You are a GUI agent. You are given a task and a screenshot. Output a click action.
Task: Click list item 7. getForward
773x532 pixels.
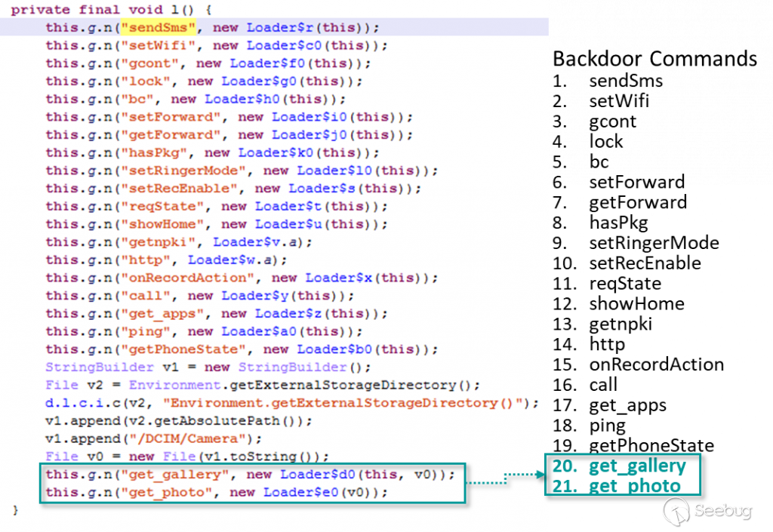click(x=620, y=202)
